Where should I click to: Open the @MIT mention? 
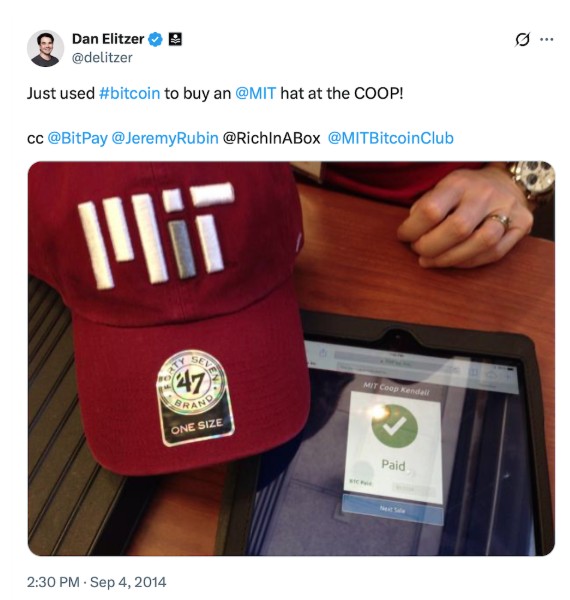tap(255, 93)
